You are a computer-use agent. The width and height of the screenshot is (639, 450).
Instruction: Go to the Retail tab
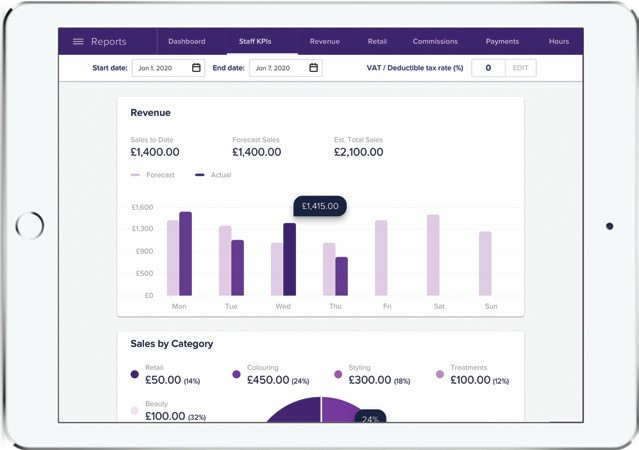point(377,42)
